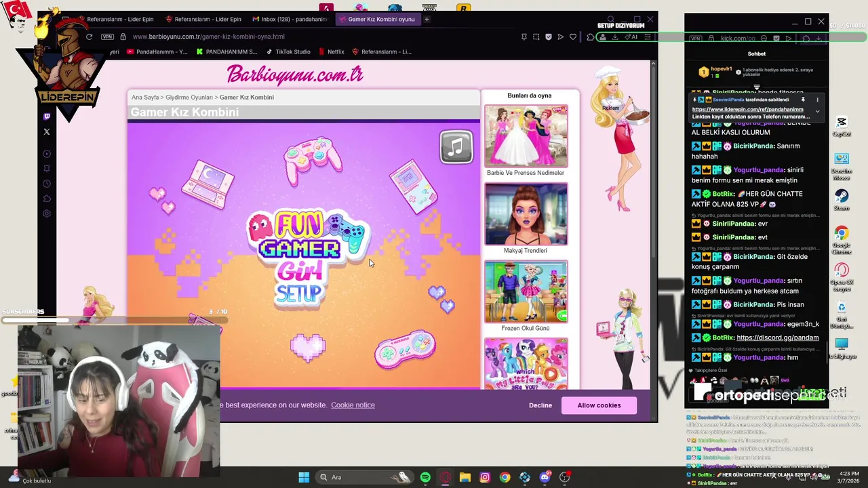Decline the cookie banner
The width and height of the screenshot is (868, 488).
point(540,405)
